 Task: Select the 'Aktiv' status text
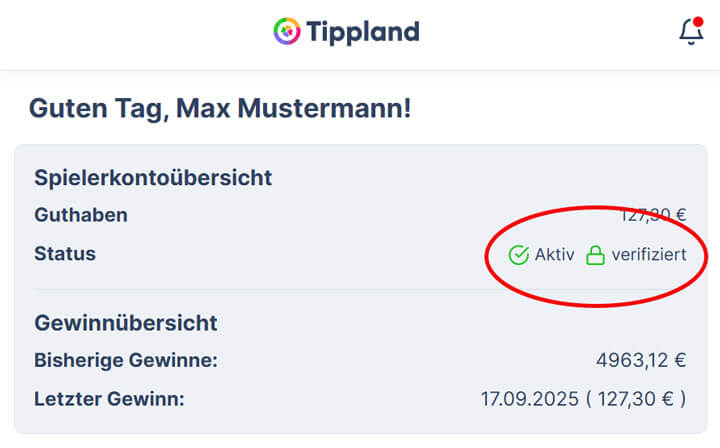click(554, 255)
